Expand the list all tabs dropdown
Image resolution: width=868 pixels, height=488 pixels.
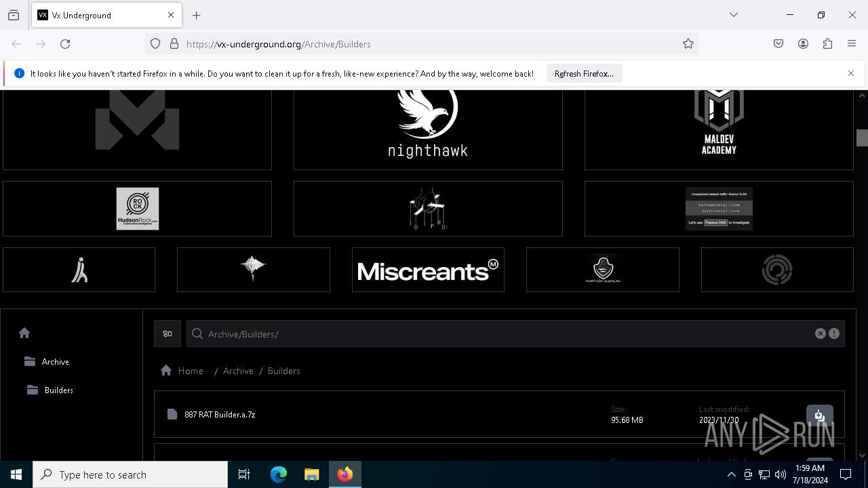coord(734,15)
